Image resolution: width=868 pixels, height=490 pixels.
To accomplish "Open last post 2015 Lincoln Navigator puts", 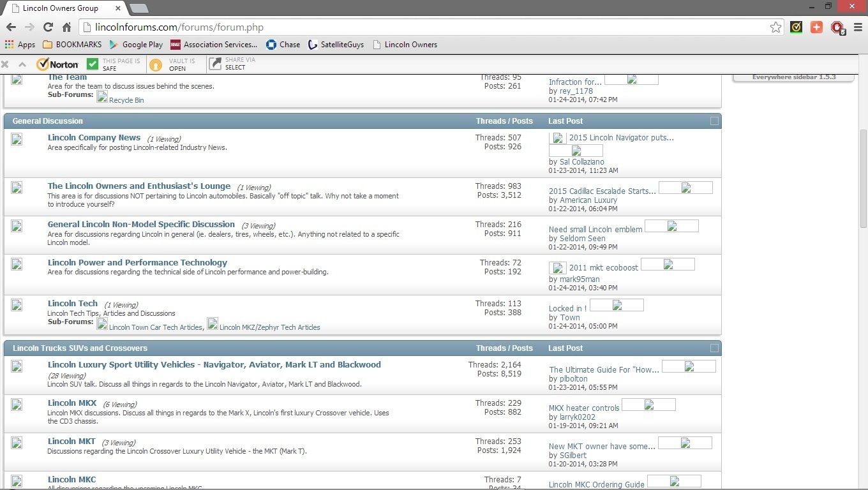I will (x=622, y=137).
